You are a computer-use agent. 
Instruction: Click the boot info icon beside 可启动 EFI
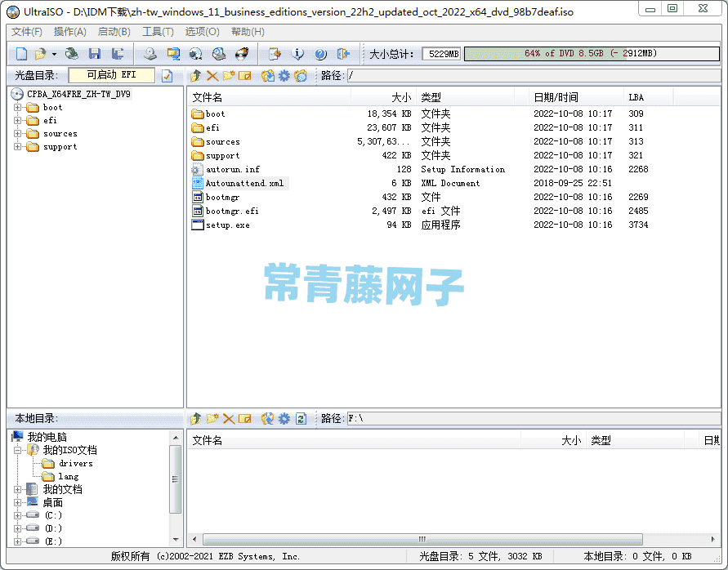(x=167, y=76)
